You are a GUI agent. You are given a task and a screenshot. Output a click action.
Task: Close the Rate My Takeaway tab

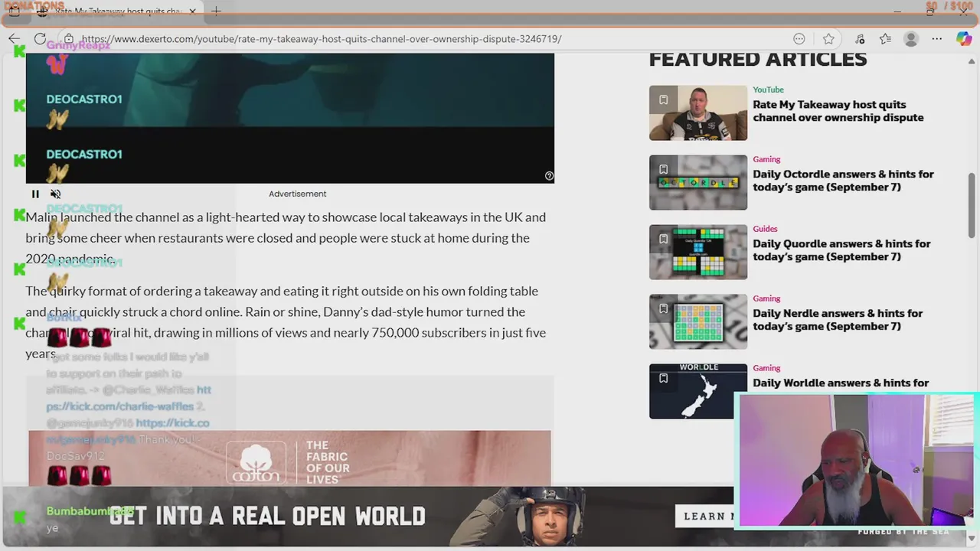[x=193, y=11]
